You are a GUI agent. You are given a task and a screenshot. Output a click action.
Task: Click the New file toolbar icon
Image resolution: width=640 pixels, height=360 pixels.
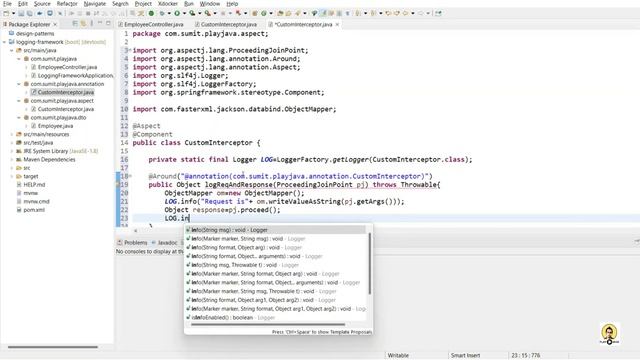click(x=6, y=13)
